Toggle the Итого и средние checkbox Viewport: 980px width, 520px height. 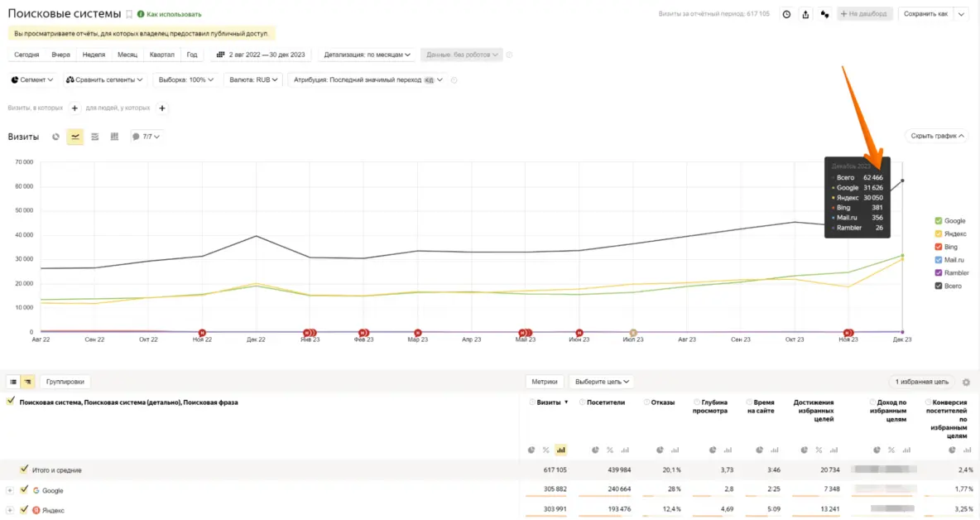(24, 469)
